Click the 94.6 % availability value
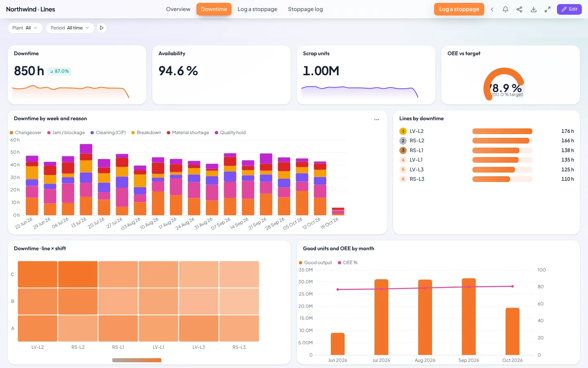The image size is (588, 368). (178, 71)
